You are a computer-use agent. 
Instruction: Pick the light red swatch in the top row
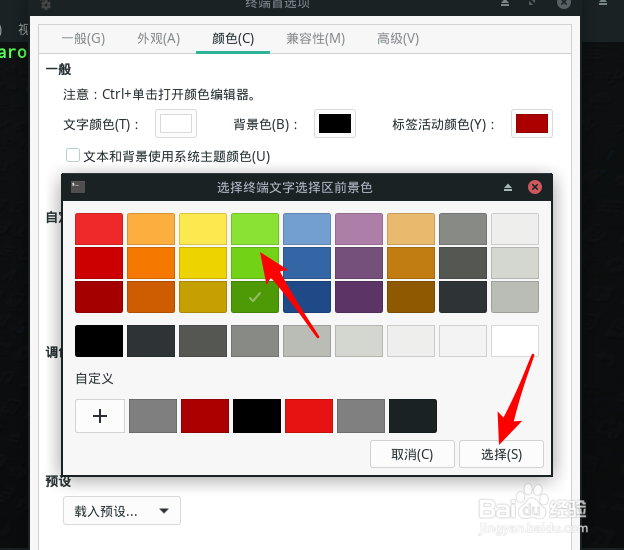tap(99, 229)
